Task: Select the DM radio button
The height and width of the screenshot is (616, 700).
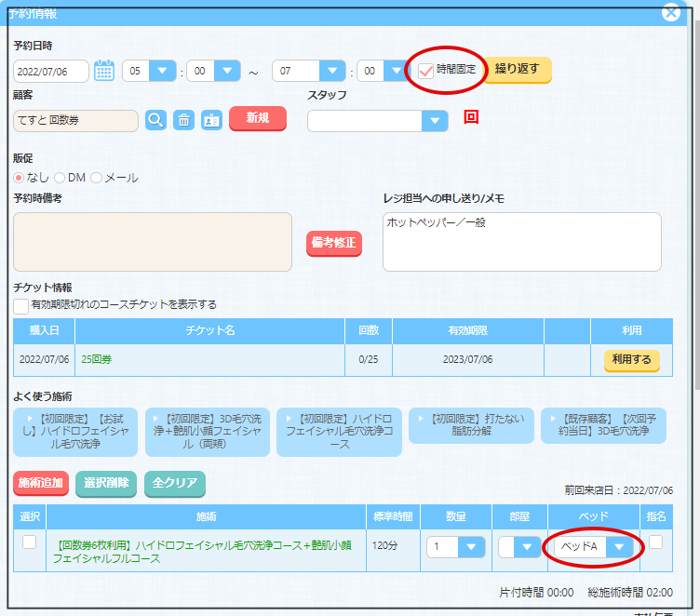Action: (60, 177)
